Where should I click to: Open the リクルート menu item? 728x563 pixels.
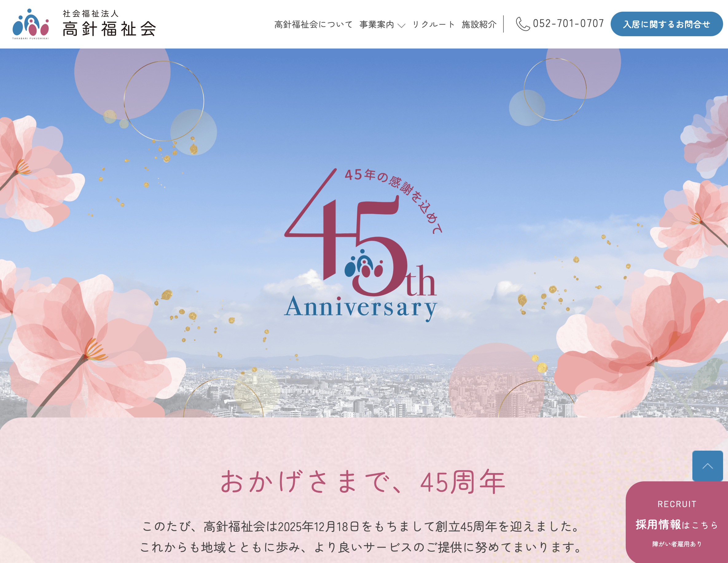(x=433, y=24)
